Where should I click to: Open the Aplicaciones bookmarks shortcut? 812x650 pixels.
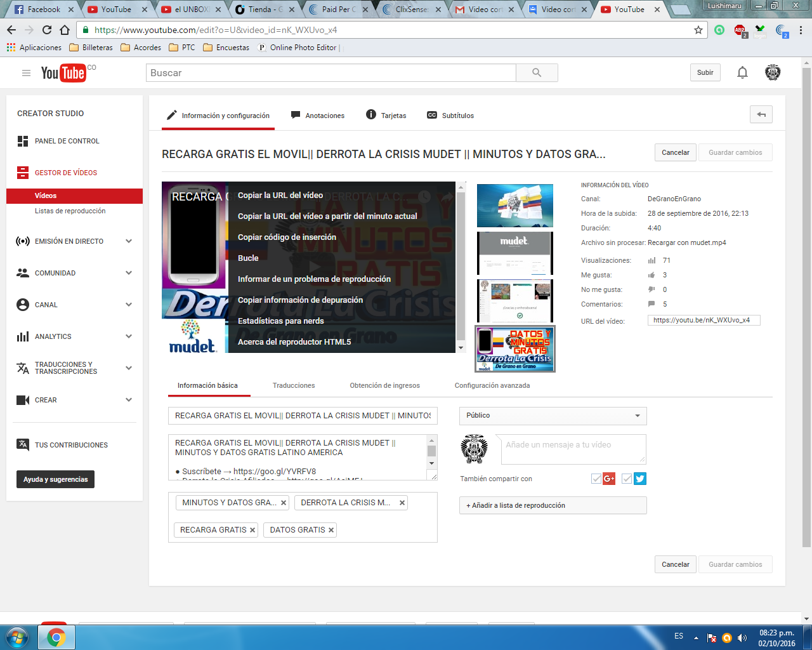(x=34, y=48)
